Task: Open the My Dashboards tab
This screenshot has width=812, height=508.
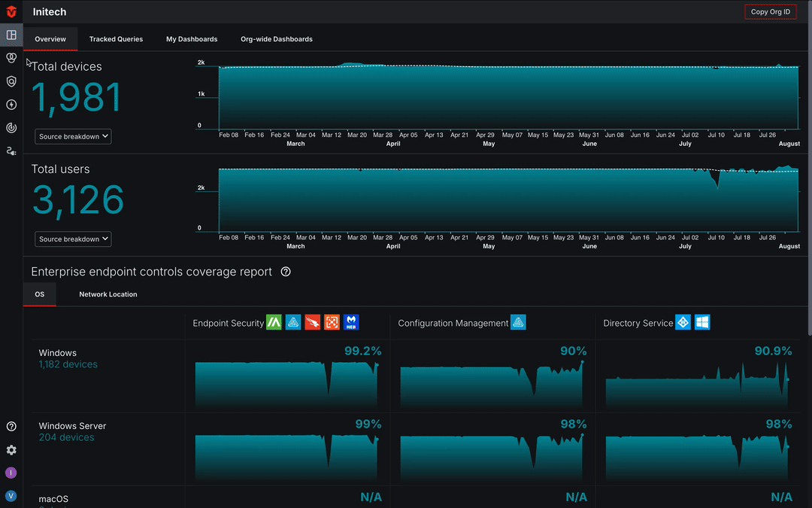Action: 192,39
